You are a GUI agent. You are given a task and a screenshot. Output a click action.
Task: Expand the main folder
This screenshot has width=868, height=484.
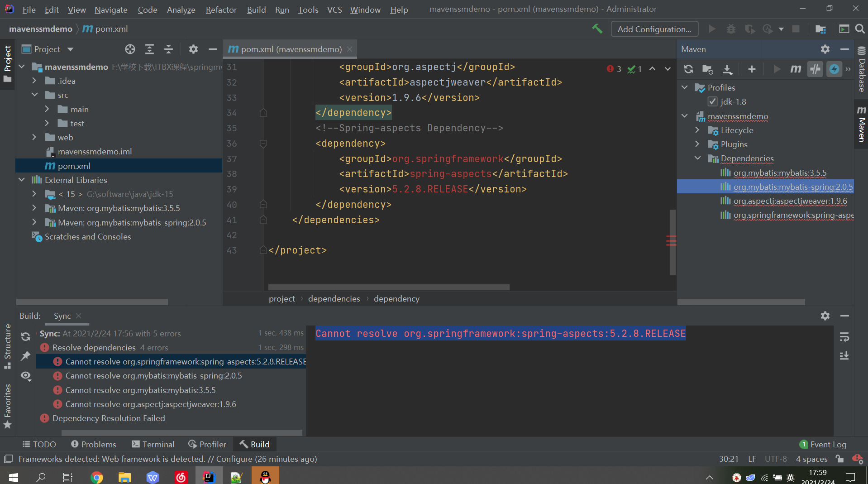tap(47, 109)
